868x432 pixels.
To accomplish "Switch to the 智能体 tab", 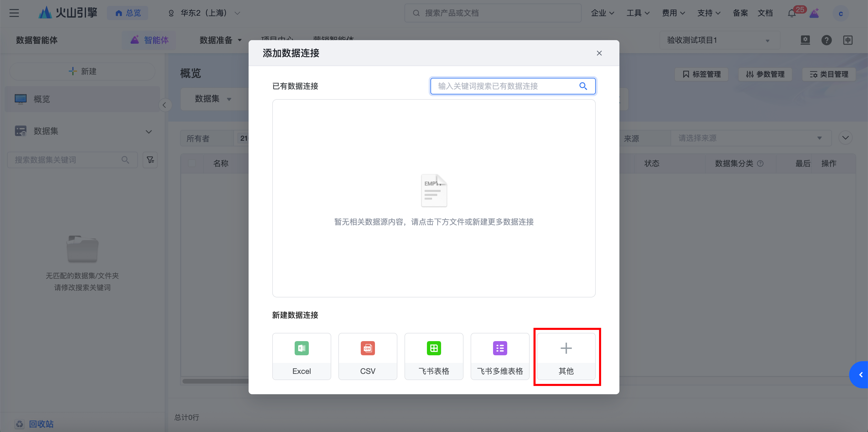I will [x=149, y=40].
